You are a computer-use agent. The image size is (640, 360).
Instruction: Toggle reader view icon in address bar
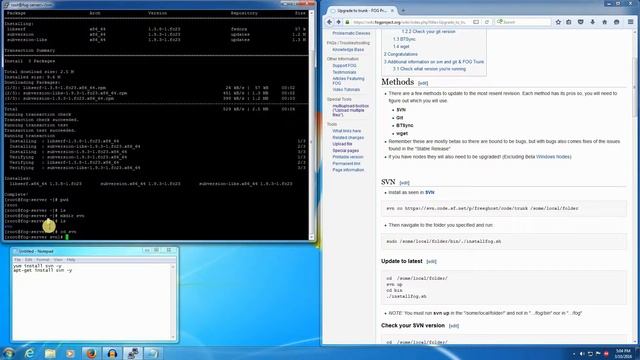(476, 22)
